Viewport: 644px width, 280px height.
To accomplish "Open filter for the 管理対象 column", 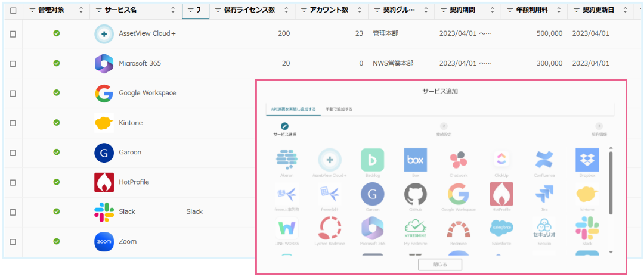I will tap(32, 10).
